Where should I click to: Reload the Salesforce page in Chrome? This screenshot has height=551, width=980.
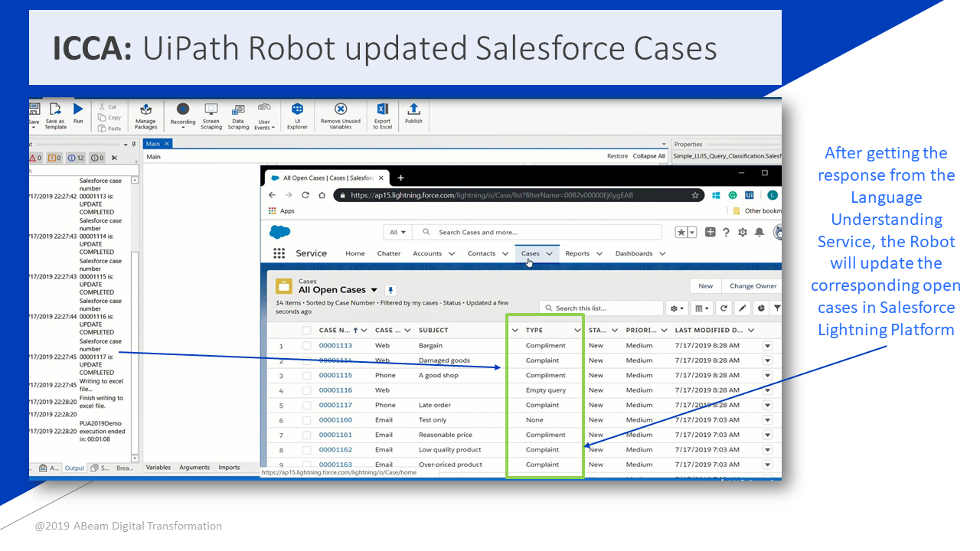point(305,195)
